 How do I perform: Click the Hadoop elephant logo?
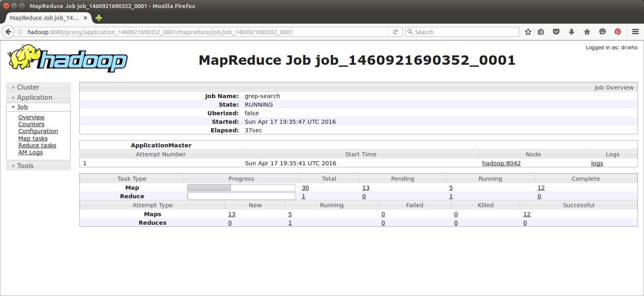tap(67, 58)
